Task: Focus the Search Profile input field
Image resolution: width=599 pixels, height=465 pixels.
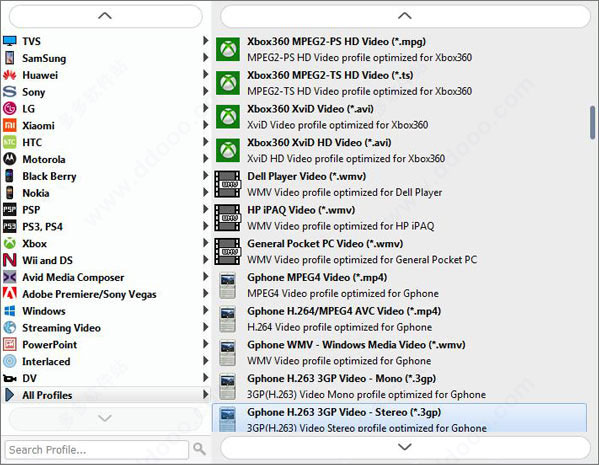Action: [97, 450]
